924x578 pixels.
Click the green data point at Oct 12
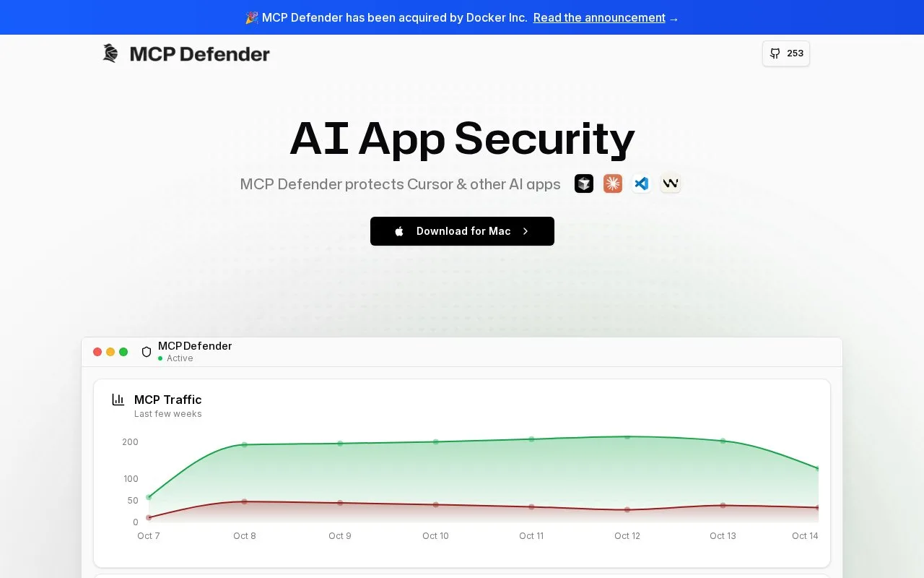(627, 437)
